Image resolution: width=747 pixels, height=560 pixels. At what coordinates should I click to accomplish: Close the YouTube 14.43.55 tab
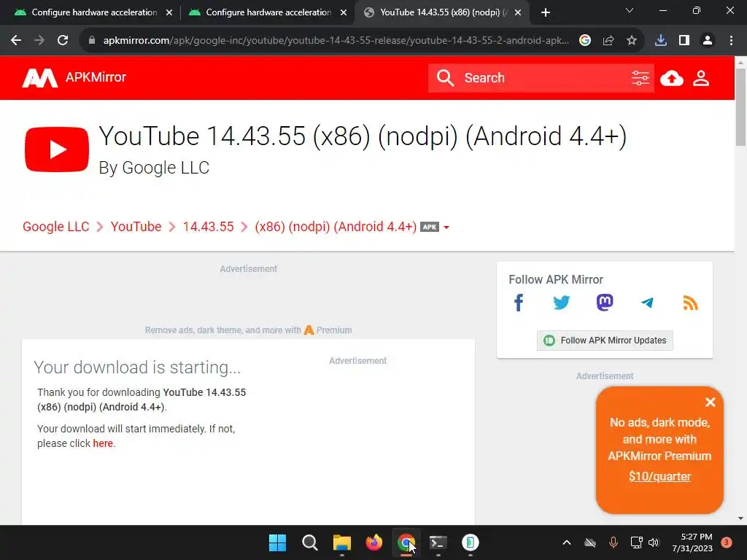(x=519, y=13)
